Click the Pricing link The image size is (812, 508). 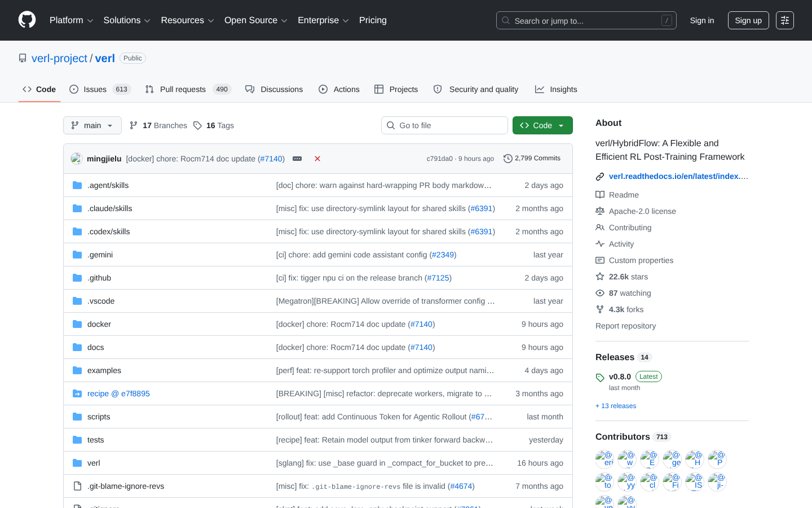[x=373, y=20]
